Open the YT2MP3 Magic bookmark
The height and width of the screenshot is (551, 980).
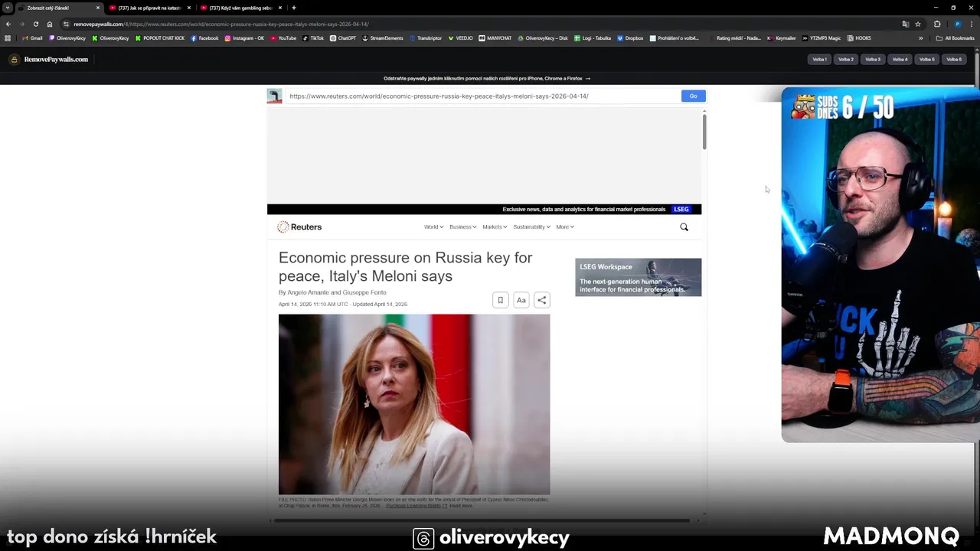coord(822,38)
